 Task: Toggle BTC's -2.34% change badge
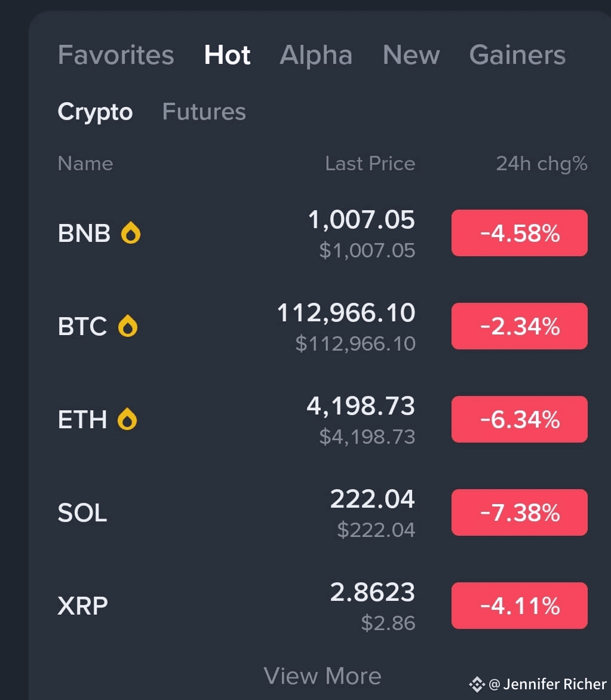click(x=520, y=326)
